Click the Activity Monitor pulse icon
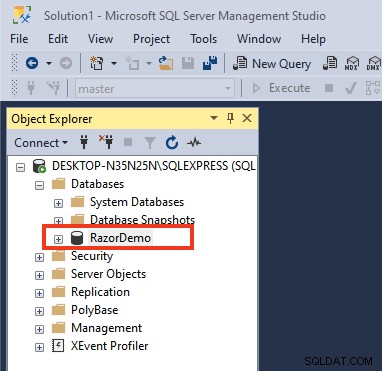 click(x=194, y=143)
